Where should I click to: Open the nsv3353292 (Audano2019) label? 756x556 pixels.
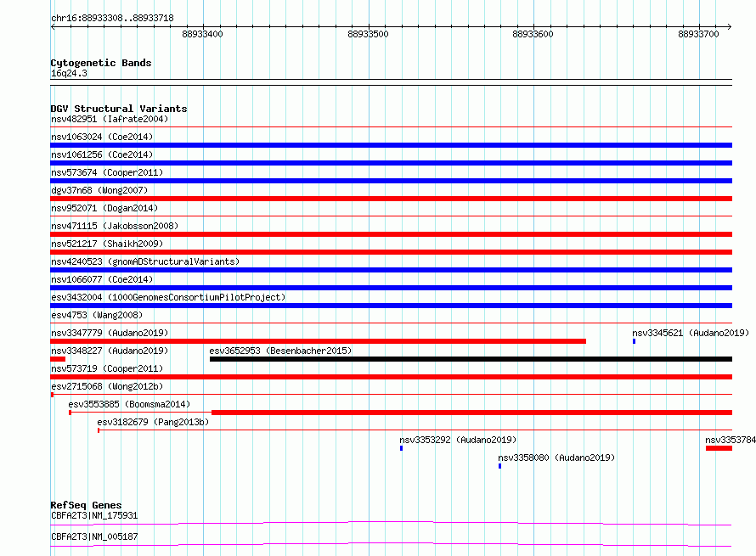pos(458,440)
